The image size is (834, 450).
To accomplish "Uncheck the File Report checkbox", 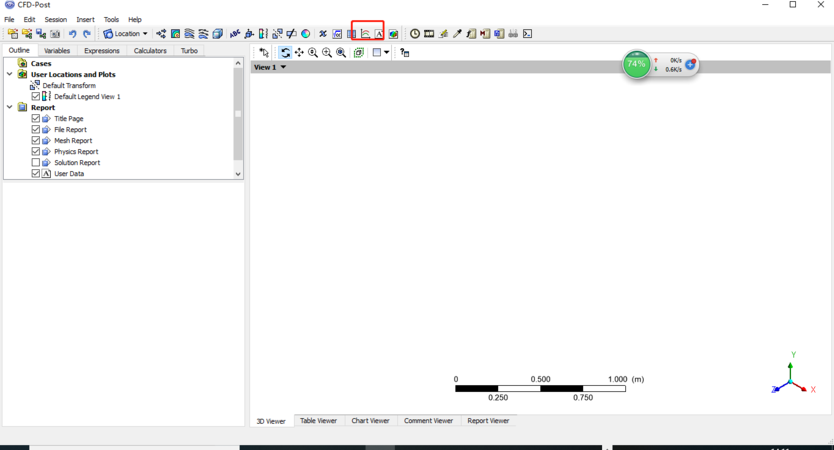I will coord(36,129).
